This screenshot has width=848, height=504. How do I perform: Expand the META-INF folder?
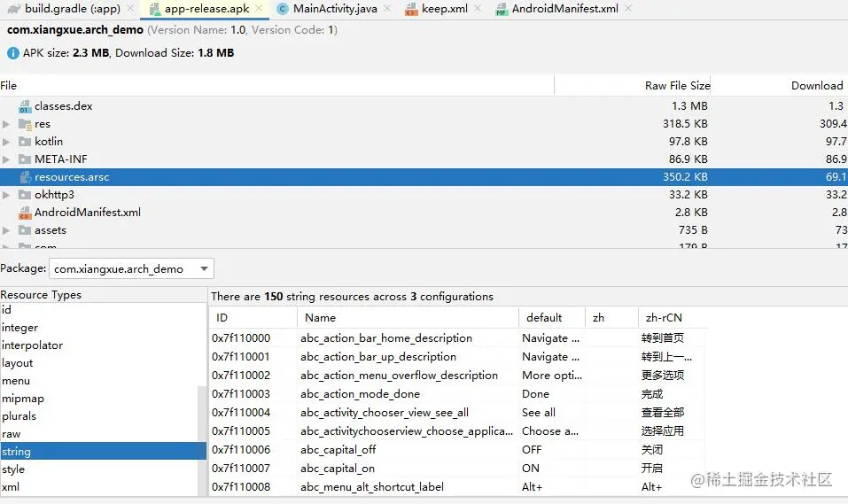point(6,159)
